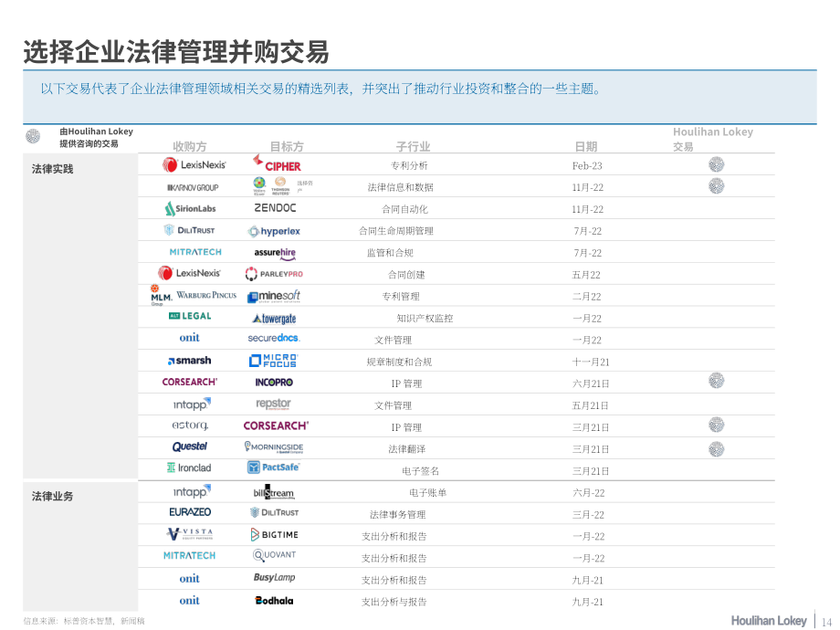Click the LexisNexis logo beside ParleyPro
Image resolution: width=840 pixels, height=630 pixels.
(189, 273)
